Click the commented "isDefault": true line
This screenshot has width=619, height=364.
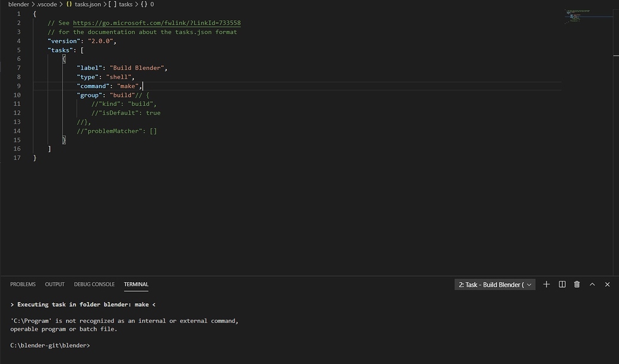126,113
